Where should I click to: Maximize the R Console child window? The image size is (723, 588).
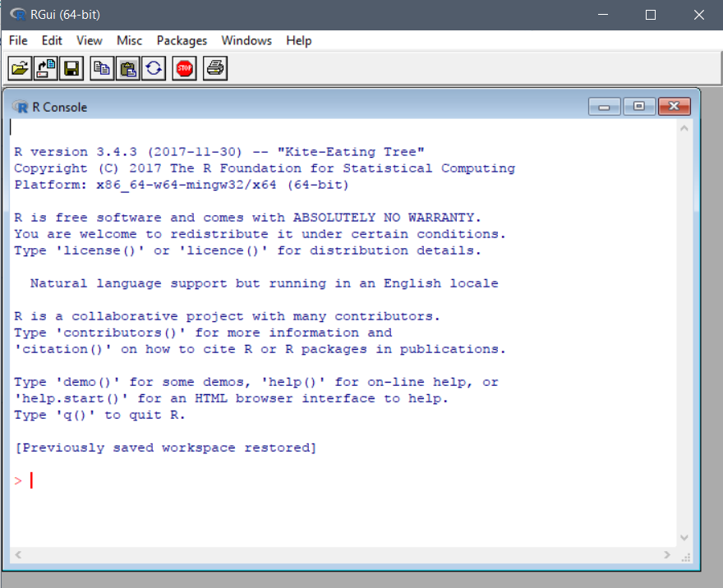pyautogui.click(x=639, y=107)
